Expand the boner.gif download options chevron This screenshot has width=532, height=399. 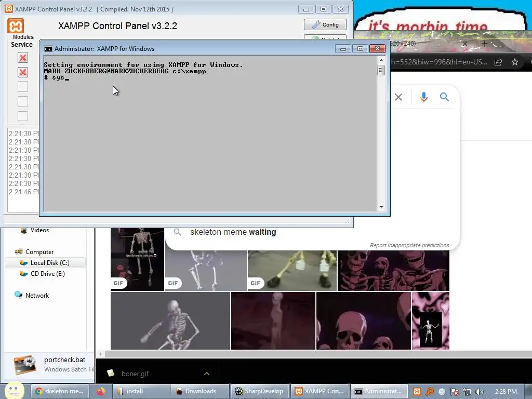click(x=207, y=374)
